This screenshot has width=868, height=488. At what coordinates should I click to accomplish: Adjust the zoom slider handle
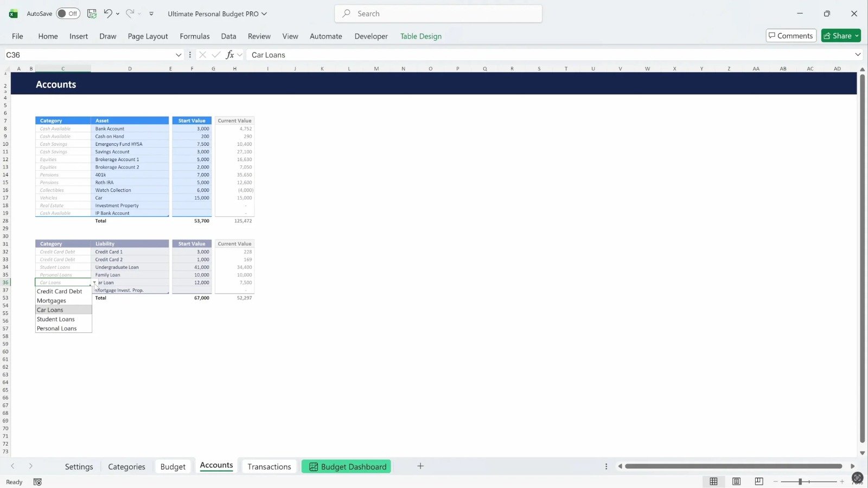point(800,481)
